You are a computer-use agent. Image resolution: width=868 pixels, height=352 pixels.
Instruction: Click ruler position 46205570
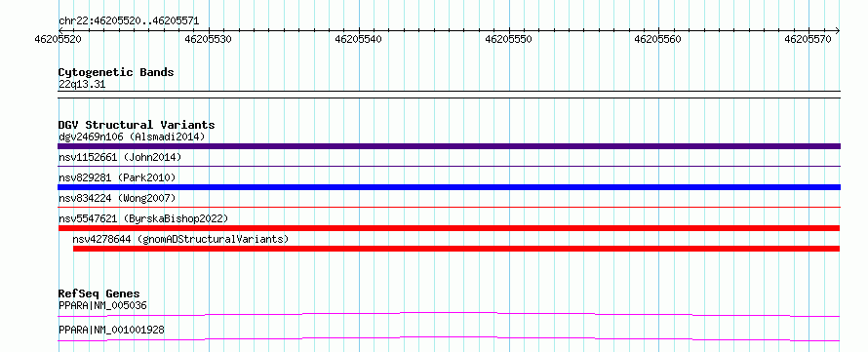809,39
